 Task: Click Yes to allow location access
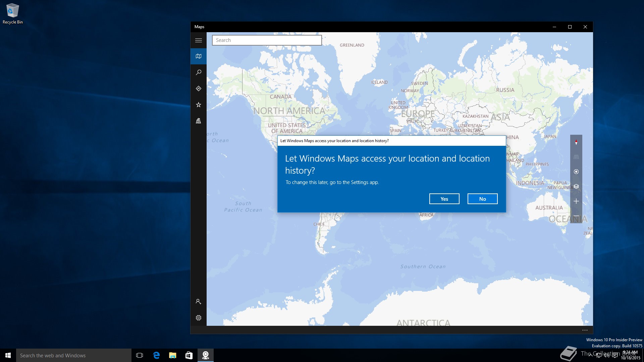pos(444,199)
